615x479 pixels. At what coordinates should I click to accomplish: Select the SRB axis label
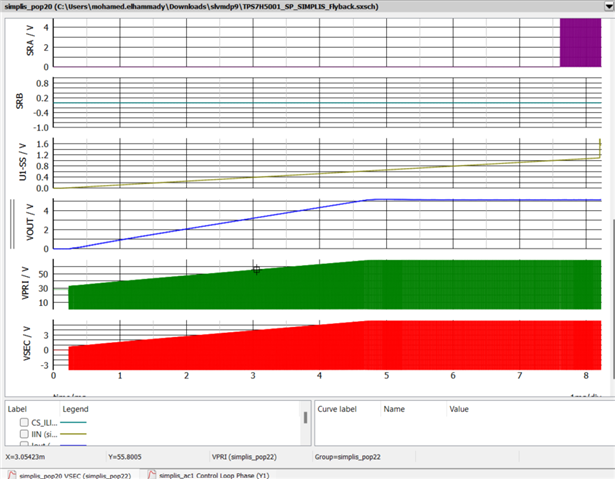tap(19, 101)
